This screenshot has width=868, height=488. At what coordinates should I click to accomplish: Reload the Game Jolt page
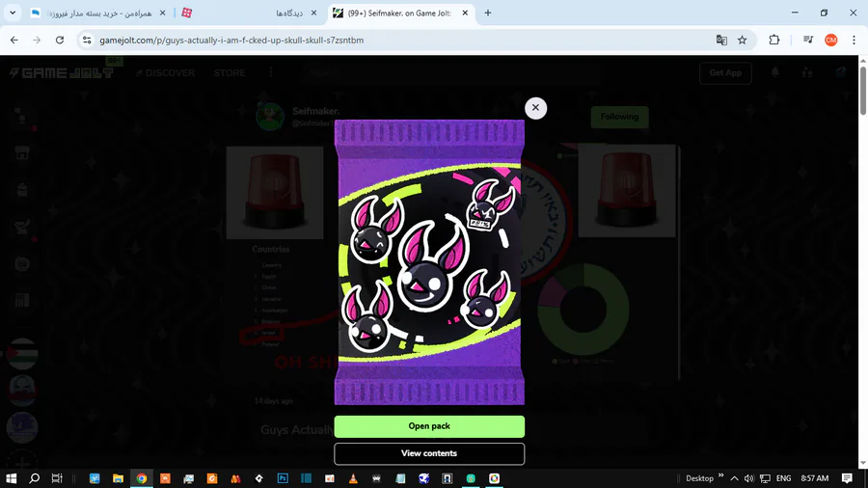pos(60,40)
